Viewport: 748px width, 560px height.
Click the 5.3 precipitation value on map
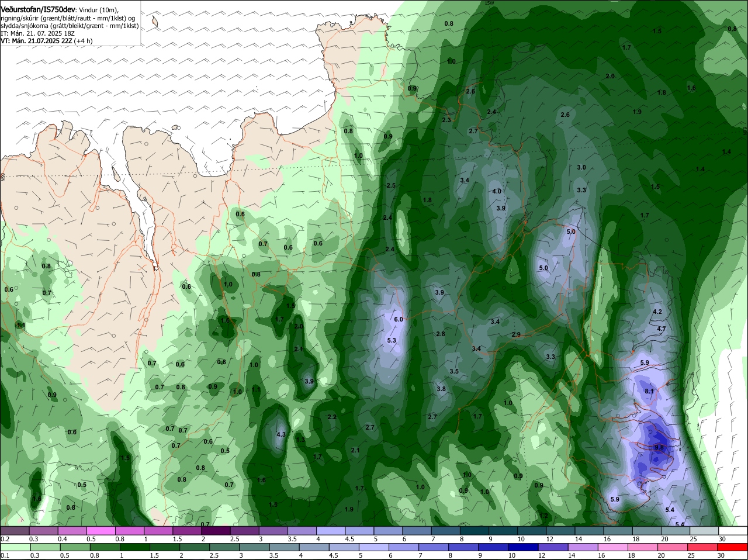(x=392, y=340)
